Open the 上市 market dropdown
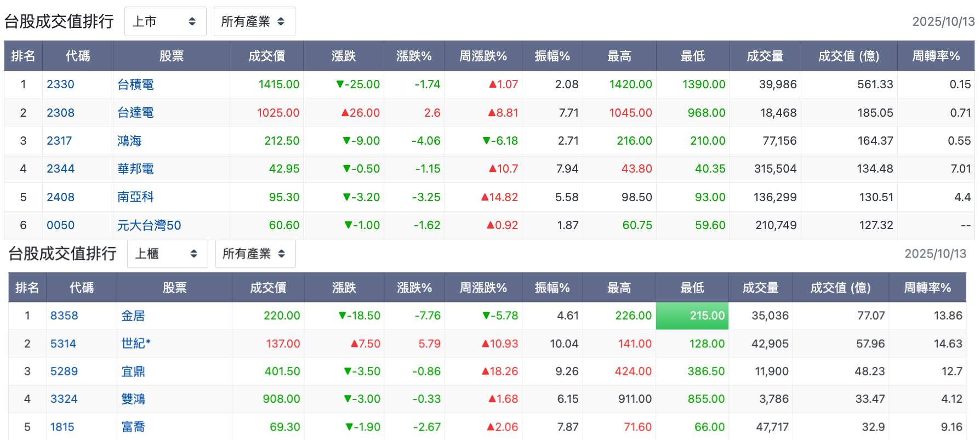Image resolution: width=980 pixels, height=440 pixels. click(165, 21)
